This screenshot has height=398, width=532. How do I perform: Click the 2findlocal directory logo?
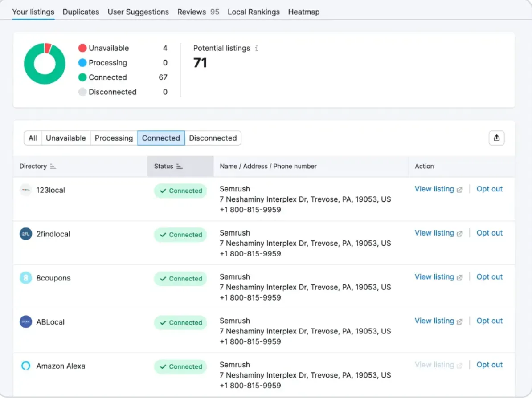[x=26, y=234]
